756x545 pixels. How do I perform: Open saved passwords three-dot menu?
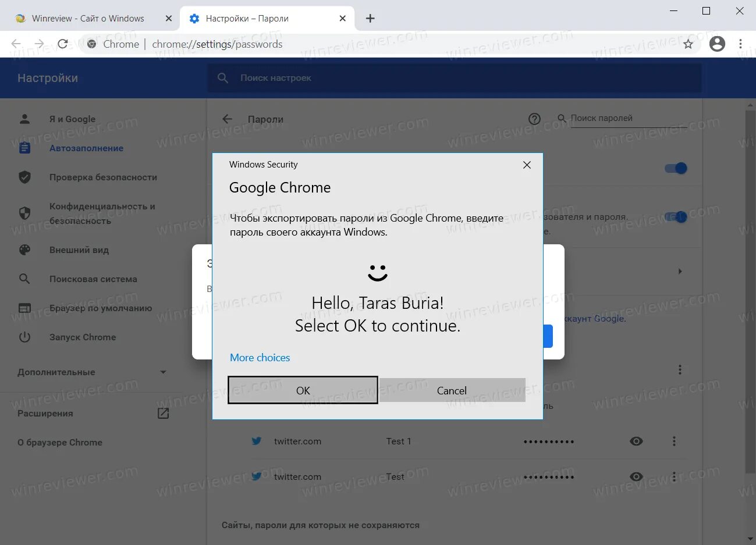(x=680, y=370)
